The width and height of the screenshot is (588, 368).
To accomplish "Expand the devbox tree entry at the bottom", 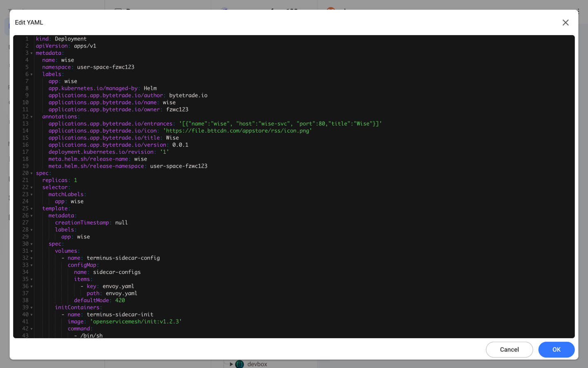I will tap(232, 364).
